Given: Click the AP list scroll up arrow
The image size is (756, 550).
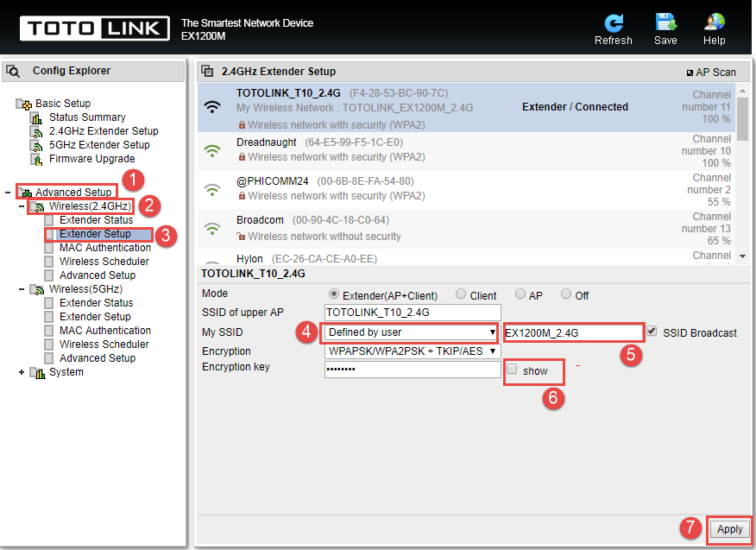Looking at the screenshot, I should tap(742, 91).
